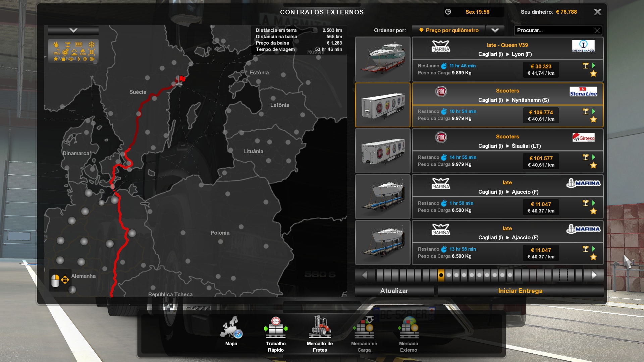644x362 pixels.
Task: Click the fragile glass icon on Šiauliai (LT) job
Action: click(x=586, y=157)
